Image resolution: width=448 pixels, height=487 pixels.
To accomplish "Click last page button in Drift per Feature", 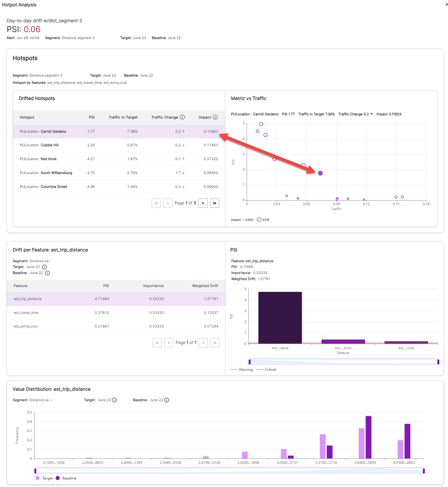I will pos(215,343).
